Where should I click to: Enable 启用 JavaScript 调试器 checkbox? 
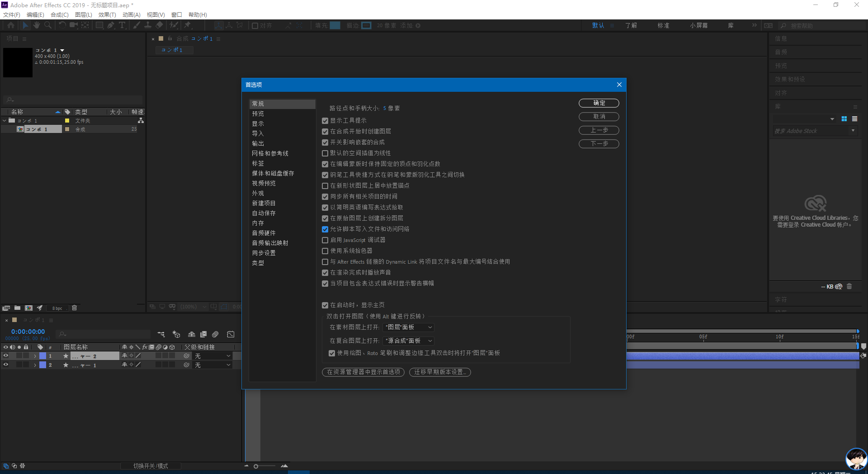point(325,240)
